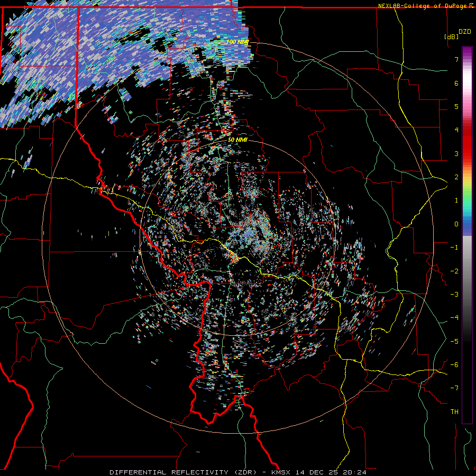Click the DIFFERENTIAL REFLECTIVITY (ZDR) caption text
This screenshot has width=476, height=476.
pyautogui.click(x=184, y=472)
